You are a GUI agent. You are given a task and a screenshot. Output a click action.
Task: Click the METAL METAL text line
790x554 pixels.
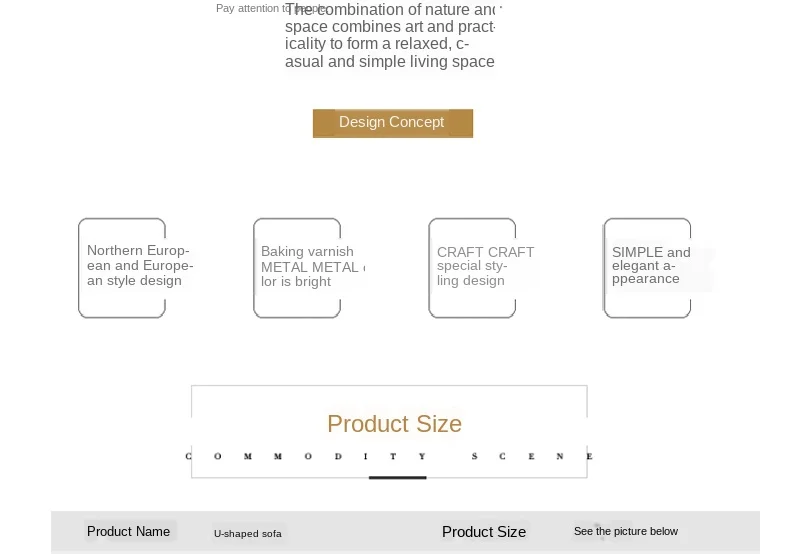pos(313,267)
